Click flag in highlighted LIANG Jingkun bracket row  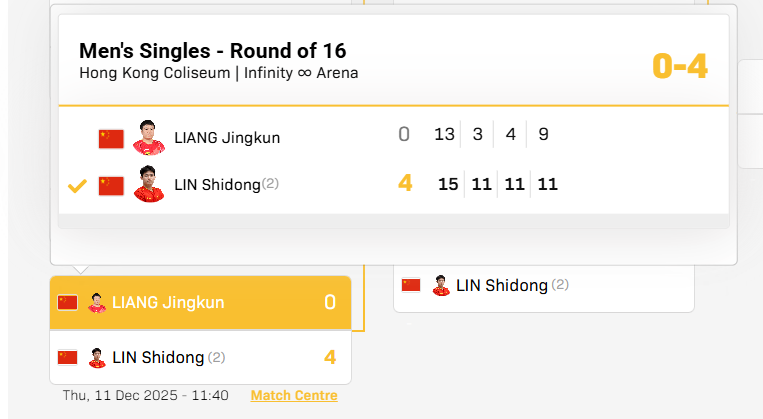tap(68, 302)
